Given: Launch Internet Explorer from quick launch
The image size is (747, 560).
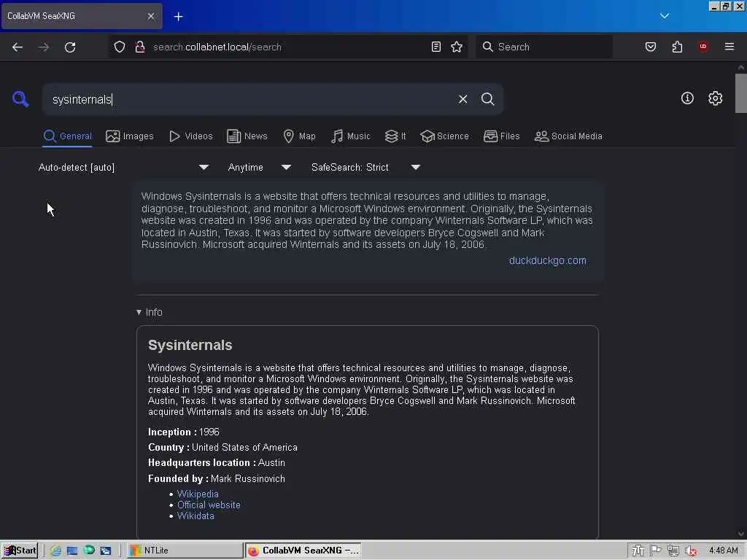Looking at the screenshot, I should (55, 551).
